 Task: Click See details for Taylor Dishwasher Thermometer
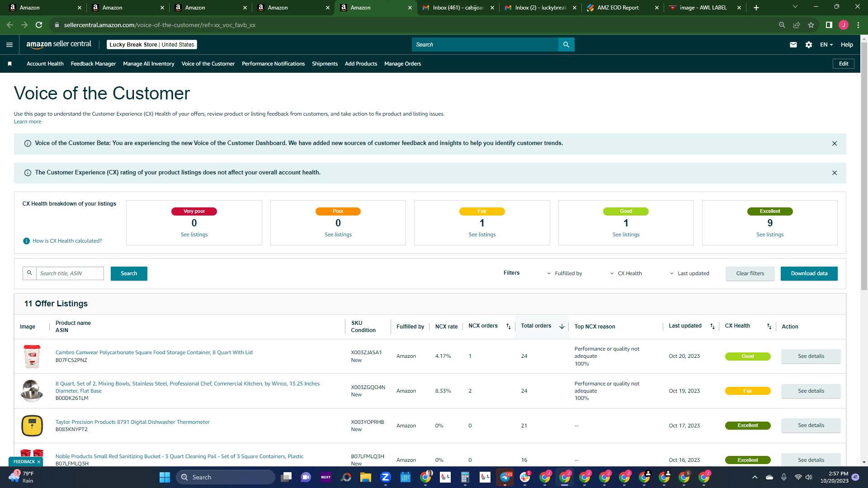(x=811, y=425)
